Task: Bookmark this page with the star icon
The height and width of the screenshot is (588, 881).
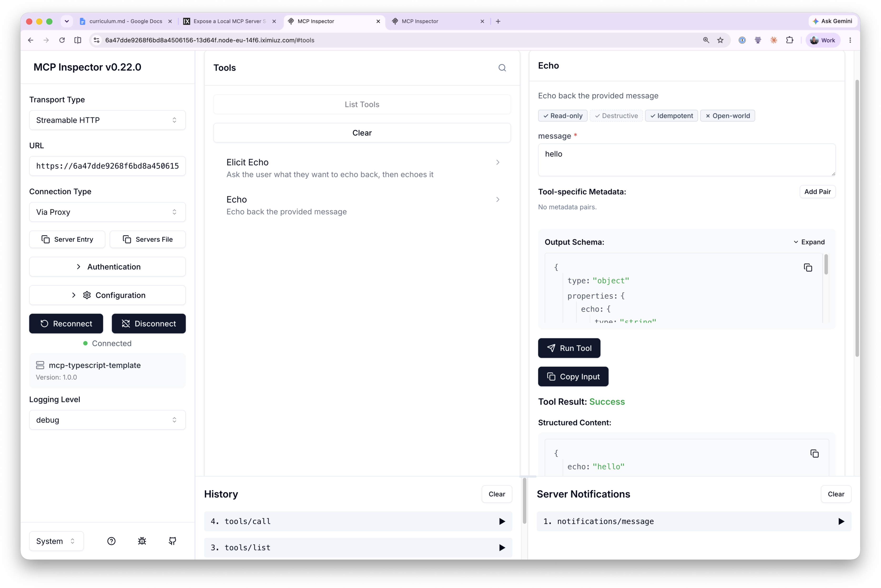Action: 720,40
